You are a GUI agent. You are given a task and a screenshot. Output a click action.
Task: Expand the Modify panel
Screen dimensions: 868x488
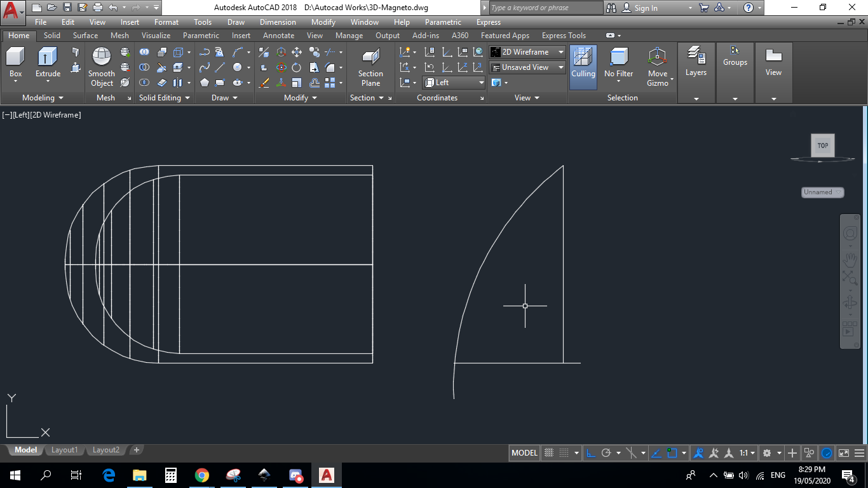301,98
